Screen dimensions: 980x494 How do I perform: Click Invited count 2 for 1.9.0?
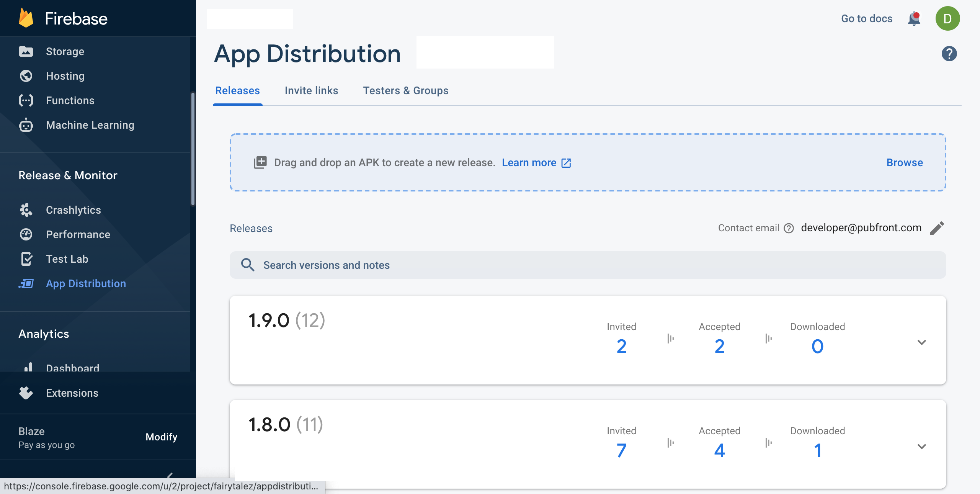(621, 347)
